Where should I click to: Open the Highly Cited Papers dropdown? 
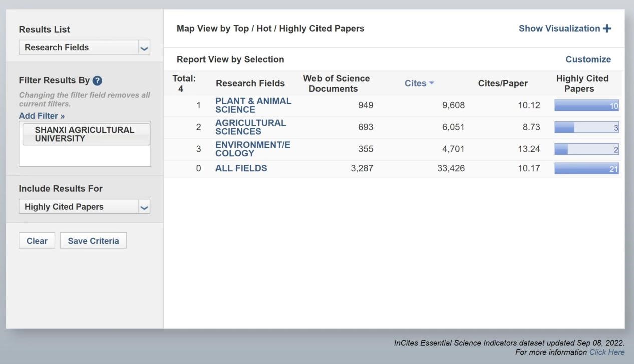pyautogui.click(x=84, y=207)
